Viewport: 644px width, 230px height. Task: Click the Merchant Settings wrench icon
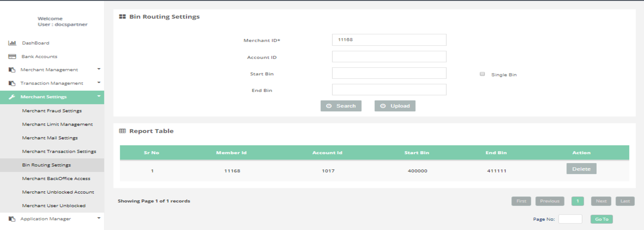[12, 97]
